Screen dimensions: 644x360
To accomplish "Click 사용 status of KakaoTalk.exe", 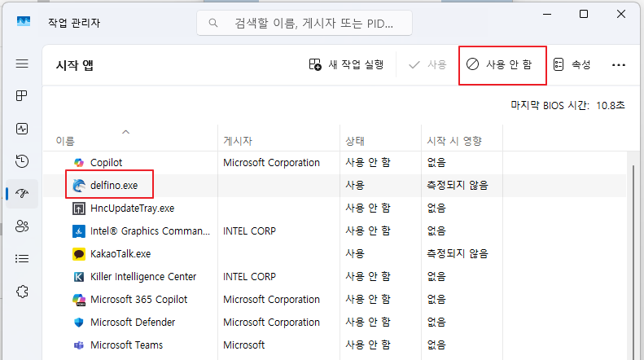I will coord(355,254).
